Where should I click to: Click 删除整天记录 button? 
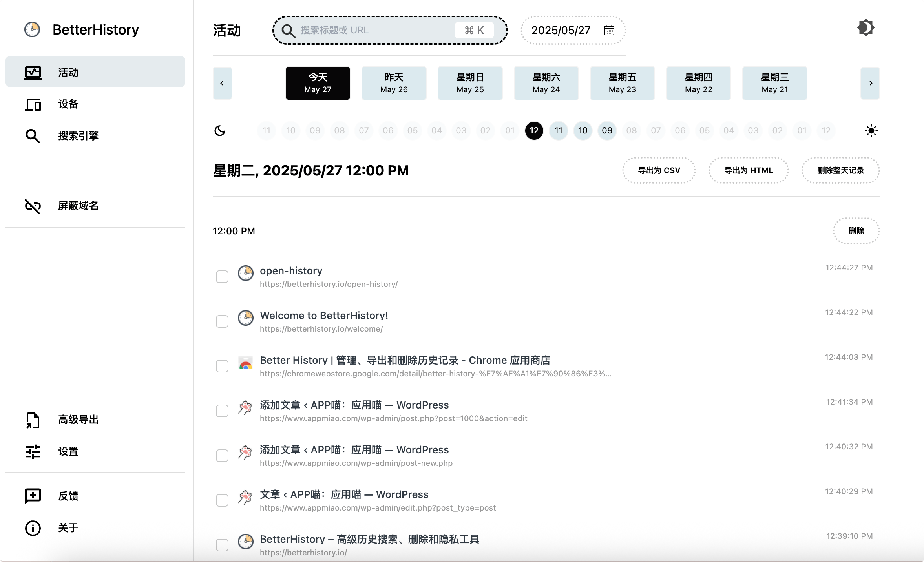point(840,170)
